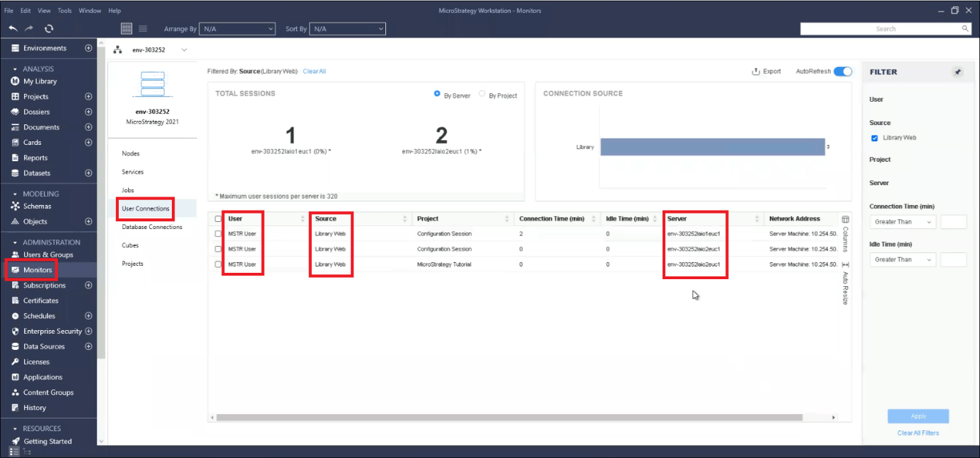This screenshot has width=980, height=458.
Task: Click plus icon next to Subscriptions
Action: coord(88,286)
